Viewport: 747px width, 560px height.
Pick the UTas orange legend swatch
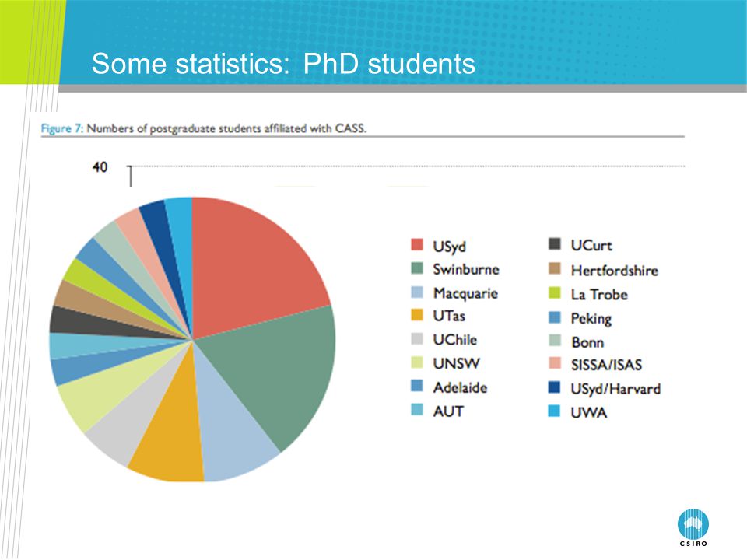point(417,315)
